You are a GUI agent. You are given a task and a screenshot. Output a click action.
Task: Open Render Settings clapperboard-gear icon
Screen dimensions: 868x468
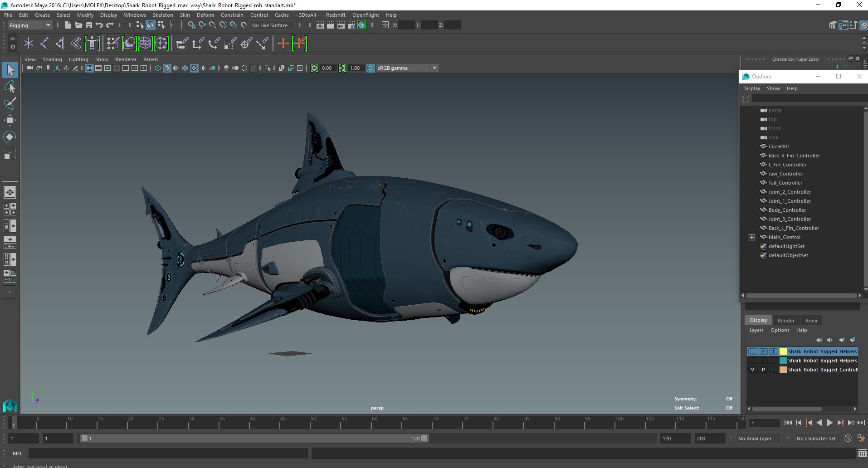[351, 25]
